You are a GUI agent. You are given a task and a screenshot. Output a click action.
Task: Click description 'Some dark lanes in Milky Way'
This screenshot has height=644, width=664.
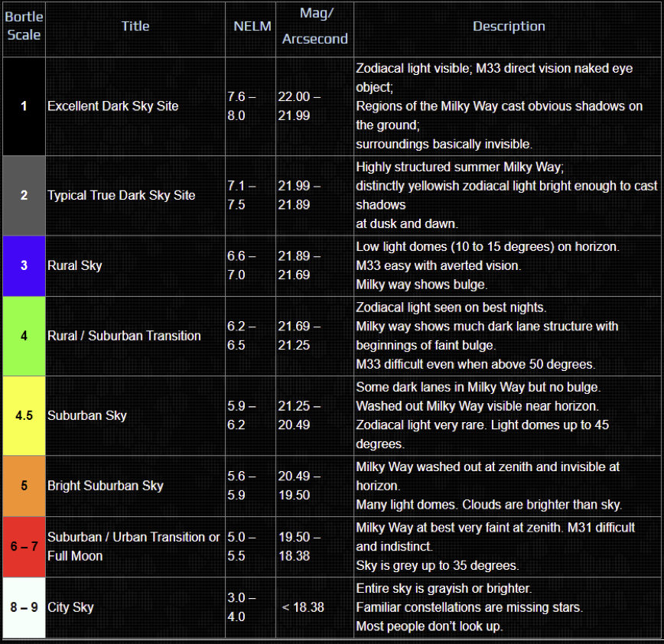483,415
